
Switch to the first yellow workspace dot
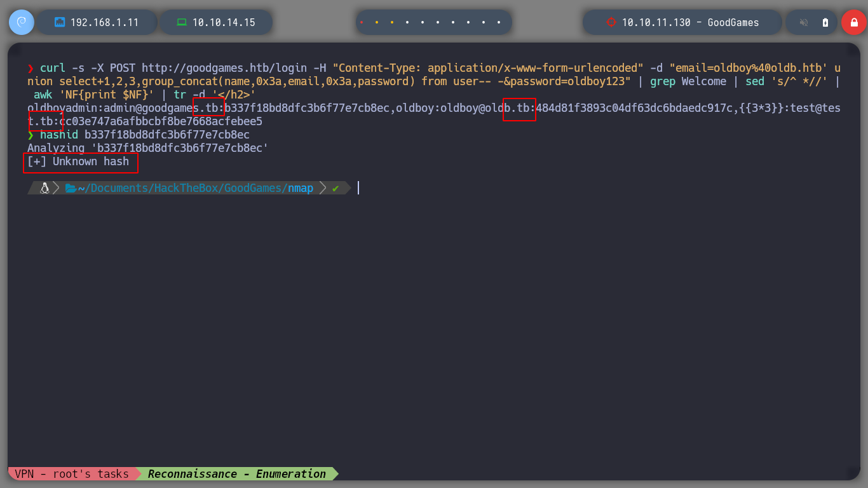tap(377, 22)
